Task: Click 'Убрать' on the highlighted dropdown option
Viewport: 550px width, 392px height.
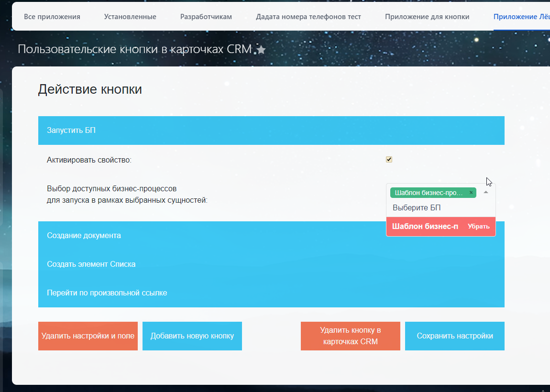Action: coord(478,227)
